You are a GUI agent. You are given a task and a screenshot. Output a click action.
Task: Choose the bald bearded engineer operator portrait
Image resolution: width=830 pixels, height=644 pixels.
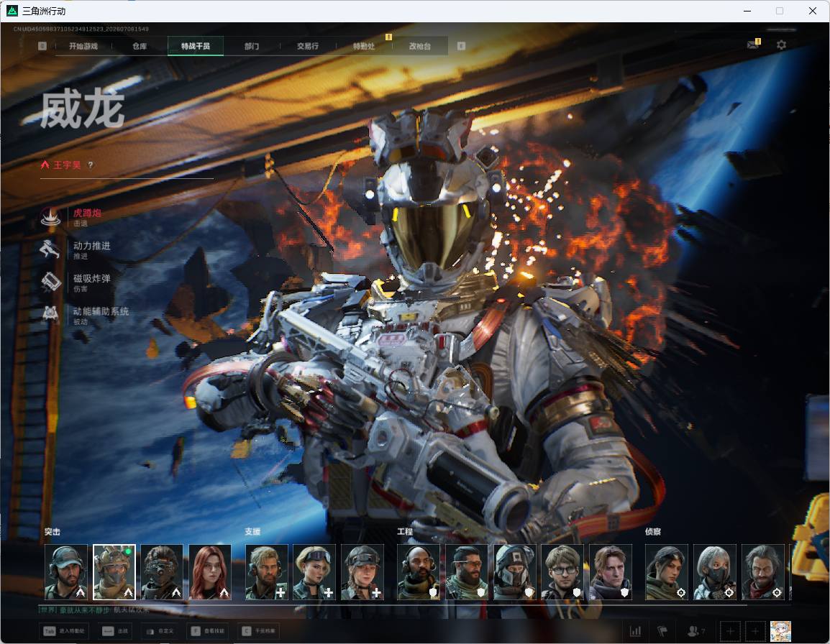click(419, 572)
